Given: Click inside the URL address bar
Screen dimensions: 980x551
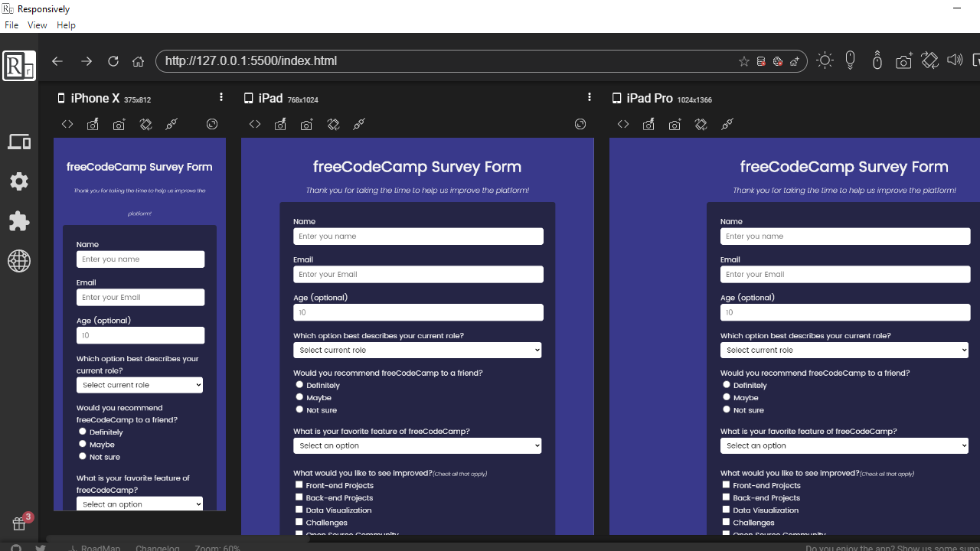Looking at the screenshot, I should 383,60.
